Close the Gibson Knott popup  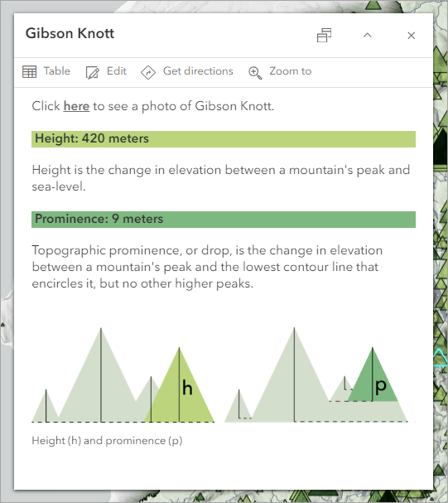(x=411, y=36)
